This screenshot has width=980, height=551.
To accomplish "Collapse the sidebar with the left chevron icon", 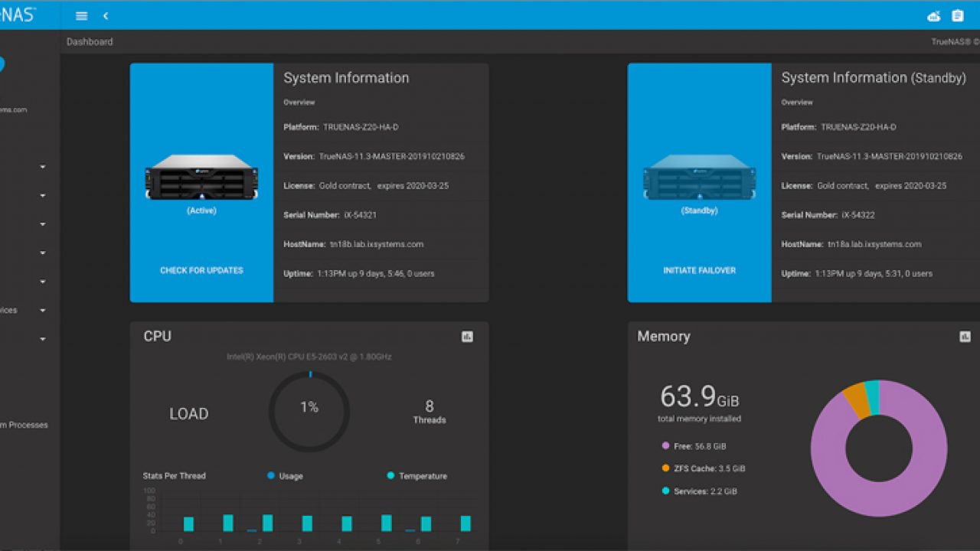I will coord(106,15).
